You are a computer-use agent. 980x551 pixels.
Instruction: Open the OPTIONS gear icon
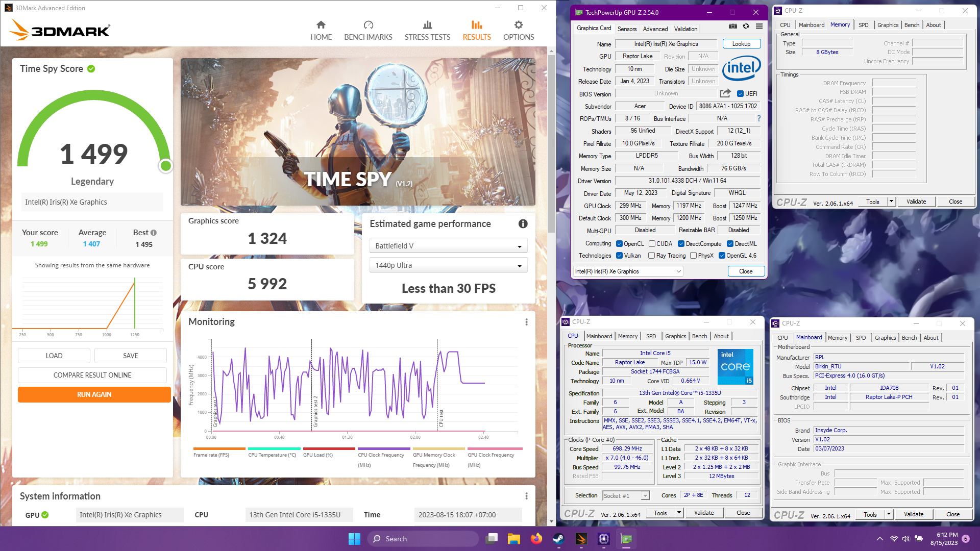point(519,24)
